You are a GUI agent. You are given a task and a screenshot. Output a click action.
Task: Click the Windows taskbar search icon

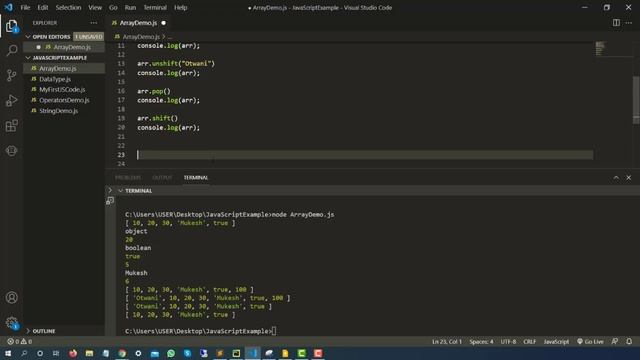click(x=24, y=353)
